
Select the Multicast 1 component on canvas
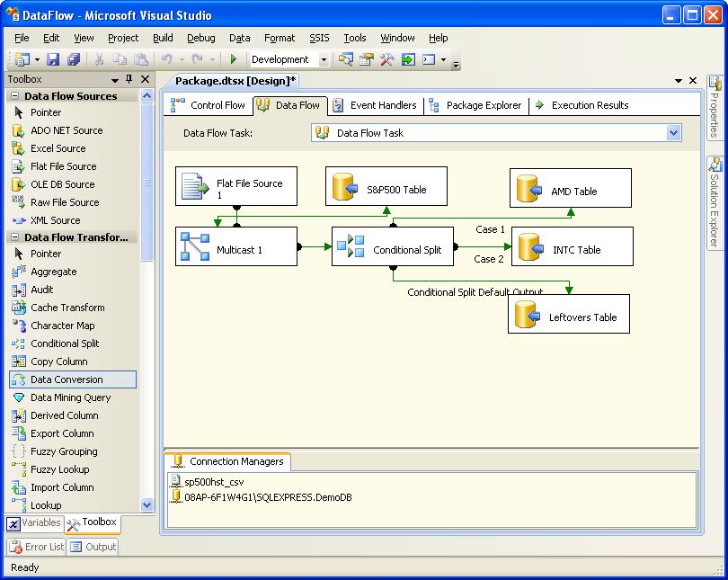(236, 246)
